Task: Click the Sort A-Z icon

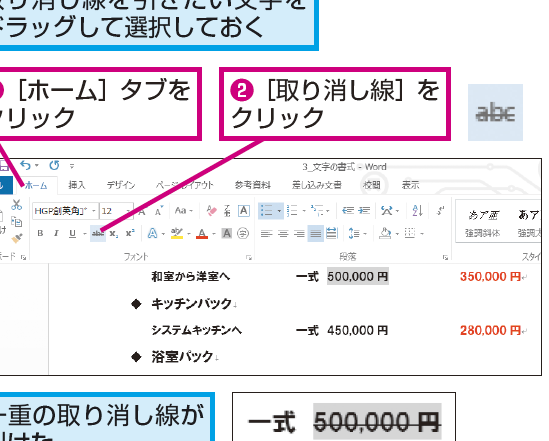Action: click(417, 211)
